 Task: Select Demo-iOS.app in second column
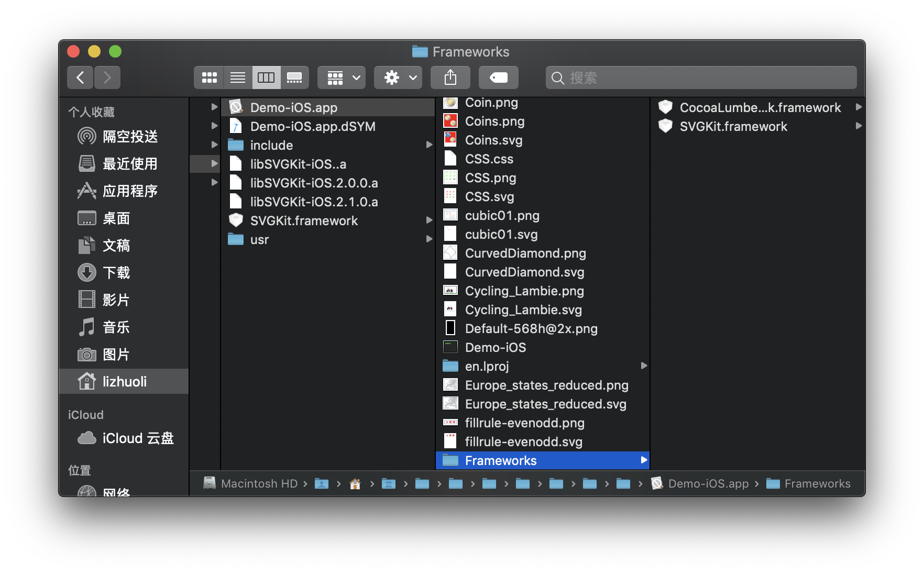point(328,107)
